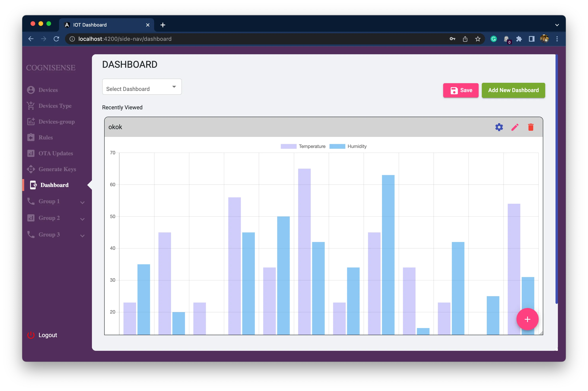Click the Recently Viewed label
Screen dimensions: 588x391
[x=122, y=107]
